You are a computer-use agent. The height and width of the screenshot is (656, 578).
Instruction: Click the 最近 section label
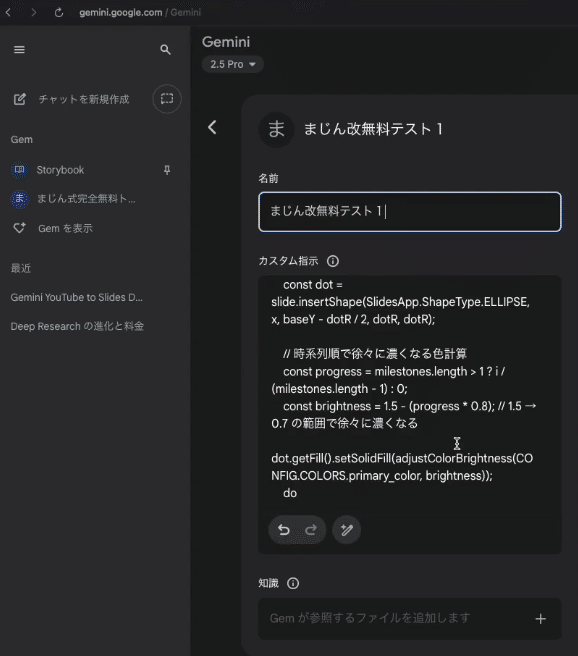click(21, 268)
